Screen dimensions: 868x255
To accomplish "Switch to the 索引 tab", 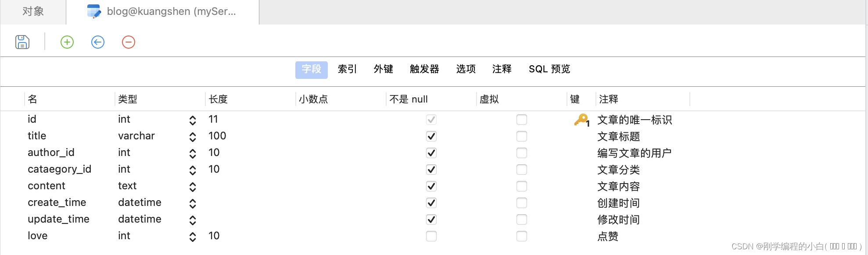I will click(347, 69).
